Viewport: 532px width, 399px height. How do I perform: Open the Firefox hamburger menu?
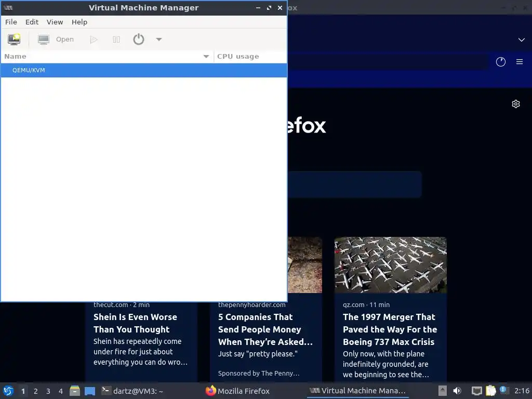520,62
